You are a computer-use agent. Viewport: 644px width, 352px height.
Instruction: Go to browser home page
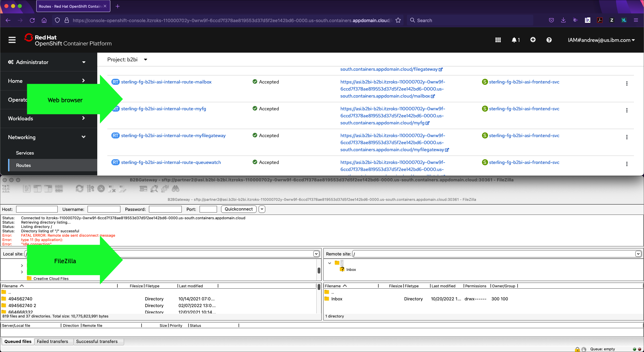coord(44,20)
